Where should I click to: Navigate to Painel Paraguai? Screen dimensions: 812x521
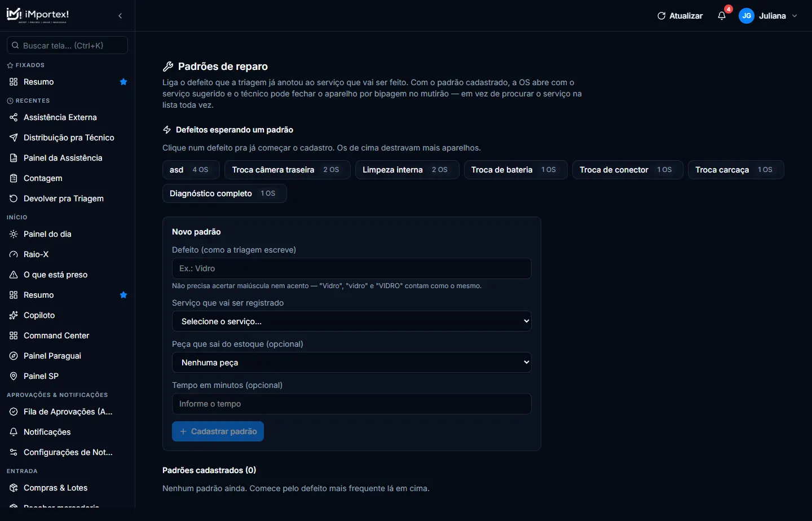68,356
